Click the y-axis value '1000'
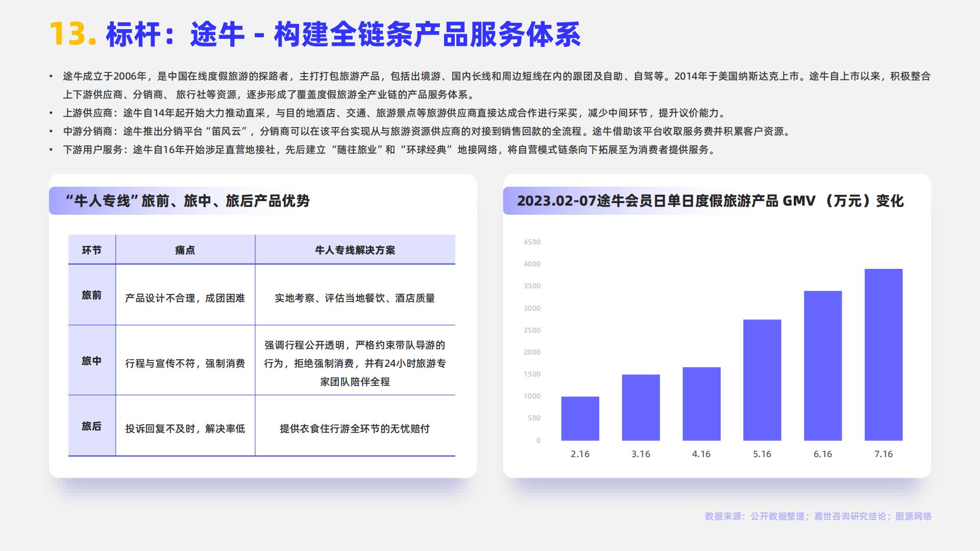 coord(532,396)
